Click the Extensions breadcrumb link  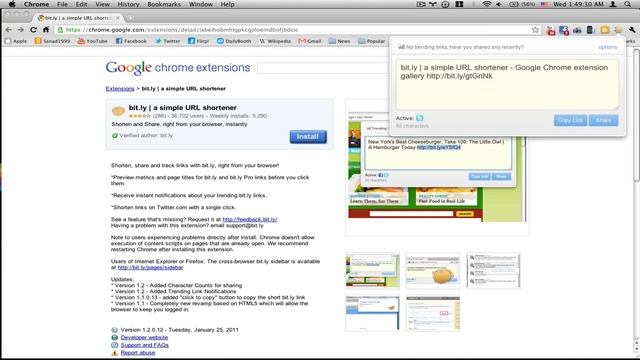coord(120,89)
